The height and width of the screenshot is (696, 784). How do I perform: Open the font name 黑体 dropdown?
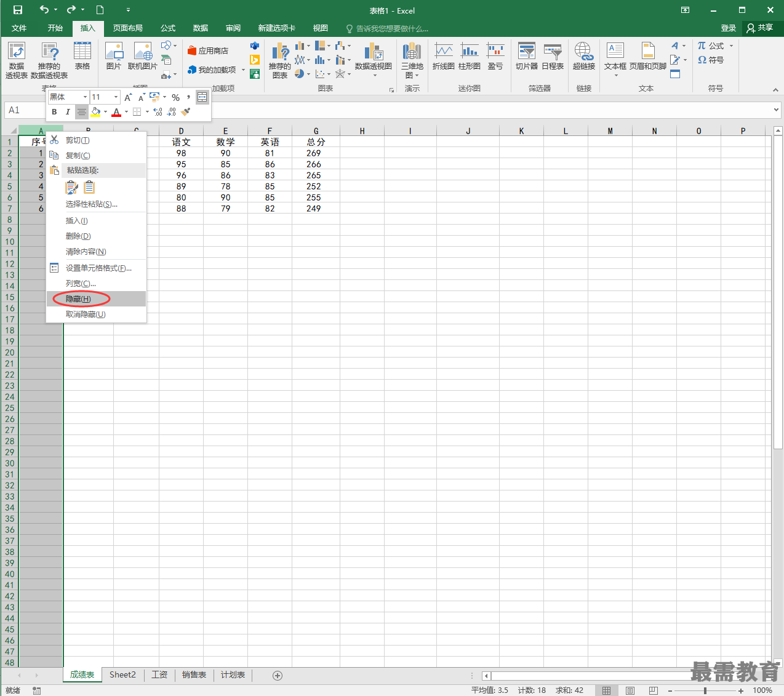coord(85,97)
